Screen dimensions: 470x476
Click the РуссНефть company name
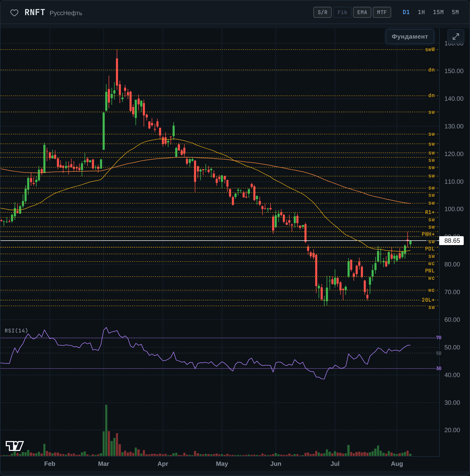click(66, 13)
